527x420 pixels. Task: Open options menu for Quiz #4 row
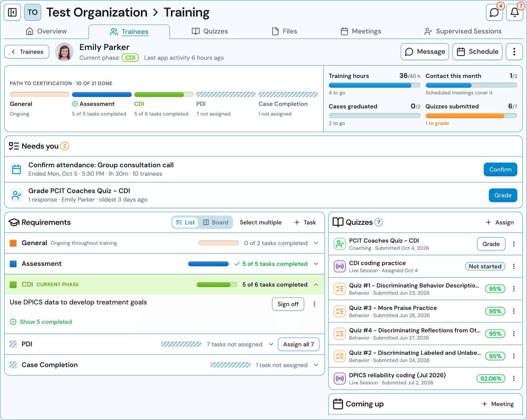(514, 333)
